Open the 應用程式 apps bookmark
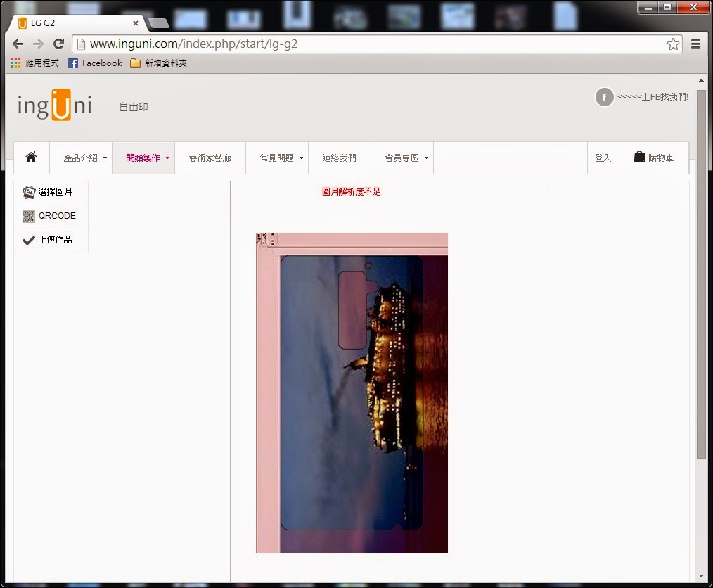This screenshot has height=588, width=713. (x=35, y=63)
